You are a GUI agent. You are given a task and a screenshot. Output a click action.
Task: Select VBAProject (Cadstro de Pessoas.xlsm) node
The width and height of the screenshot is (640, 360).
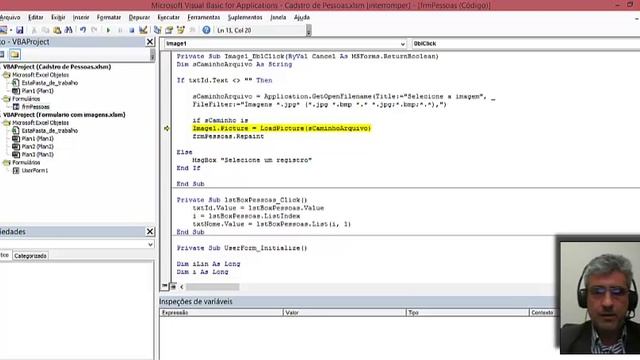click(x=57, y=67)
